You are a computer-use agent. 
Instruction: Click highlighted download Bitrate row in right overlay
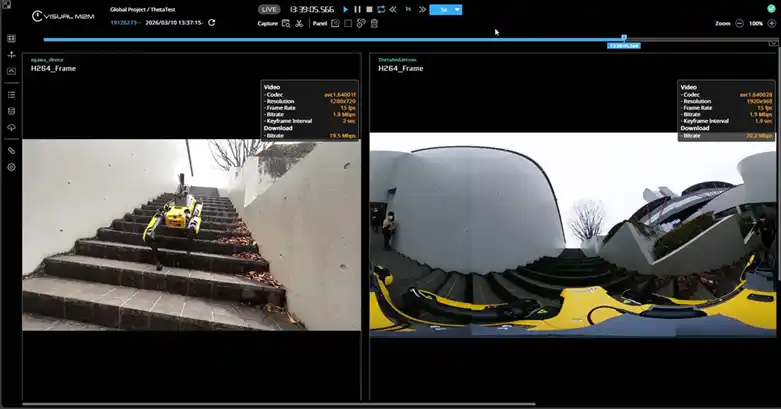point(727,136)
